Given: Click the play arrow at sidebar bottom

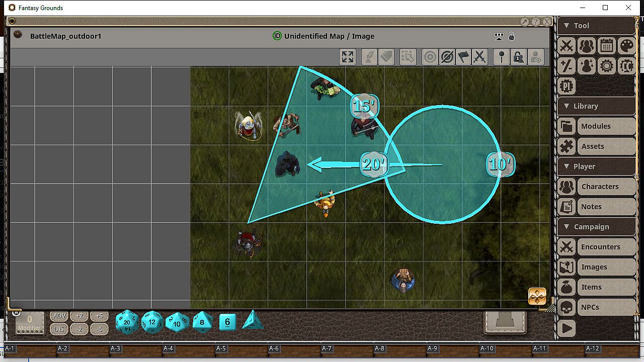Looking at the screenshot, I should pyautogui.click(x=567, y=328).
